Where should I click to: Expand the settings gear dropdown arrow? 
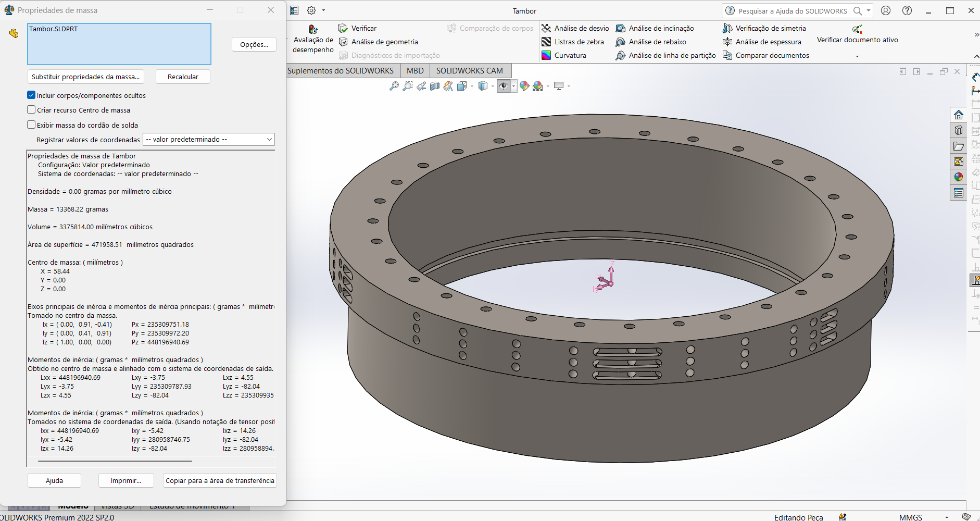(x=323, y=10)
